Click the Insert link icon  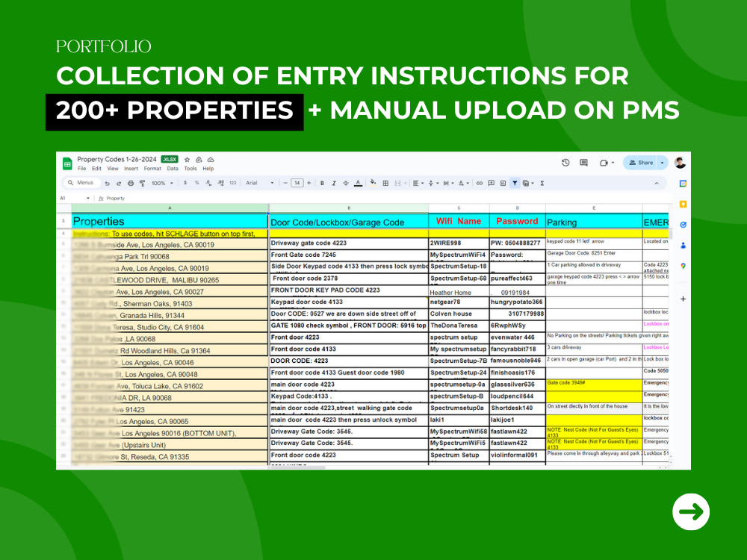(x=480, y=183)
